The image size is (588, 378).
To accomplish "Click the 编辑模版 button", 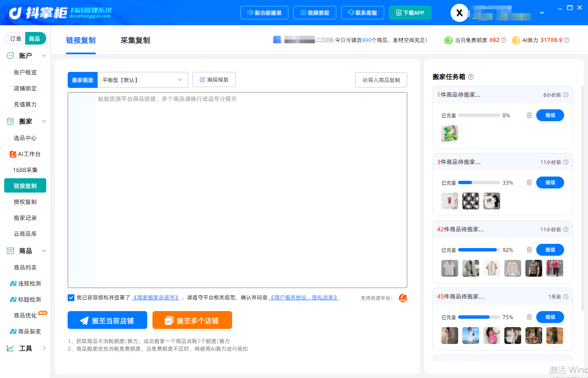I will tap(214, 79).
